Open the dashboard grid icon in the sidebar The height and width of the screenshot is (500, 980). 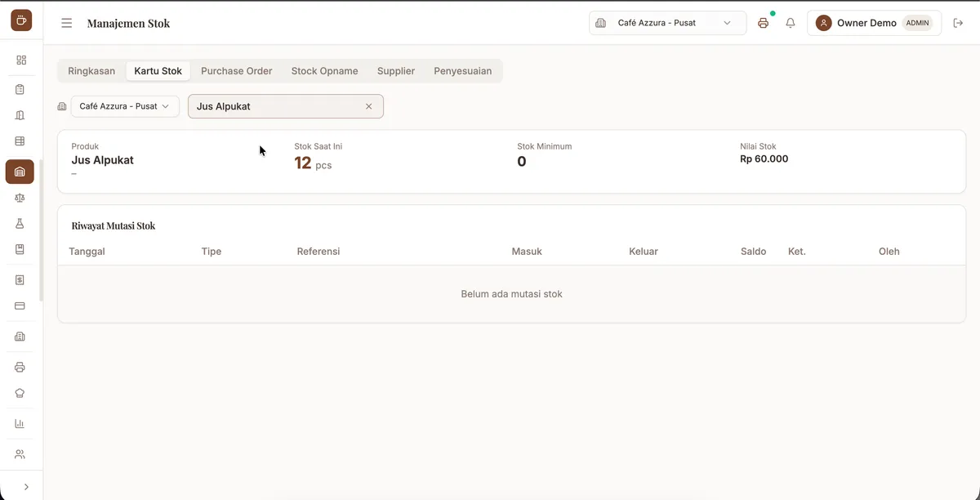tap(20, 60)
